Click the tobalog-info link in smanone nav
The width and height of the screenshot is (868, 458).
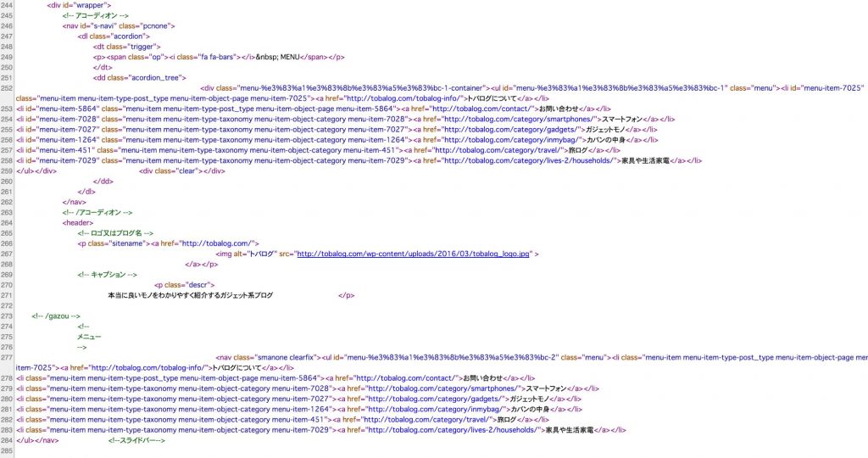pyautogui.click(x=140, y=367)
